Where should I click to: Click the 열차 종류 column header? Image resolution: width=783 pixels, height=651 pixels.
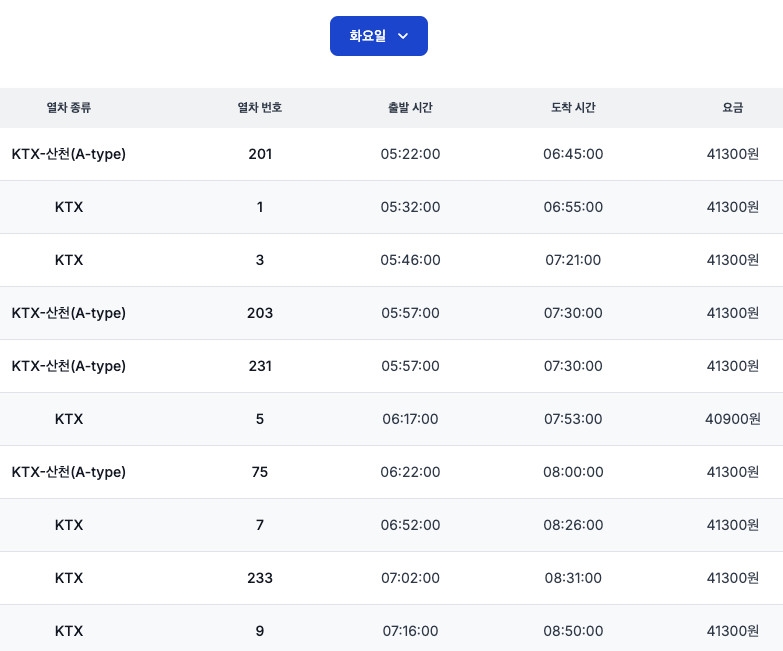(69, 108)
